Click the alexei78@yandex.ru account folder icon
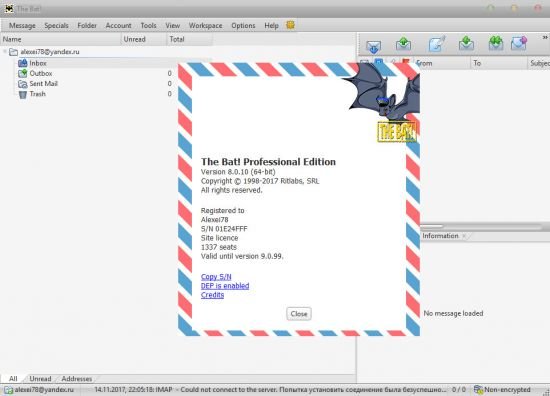 coord(14,52)
